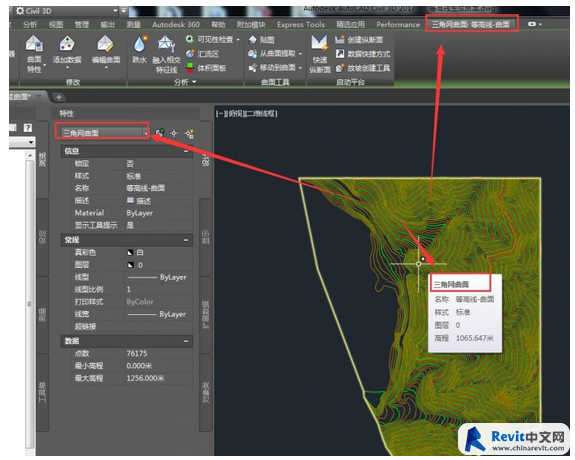Click the 线型 ByLayer value
This screenshot has width=575, height=460.
tap(157, 277)
